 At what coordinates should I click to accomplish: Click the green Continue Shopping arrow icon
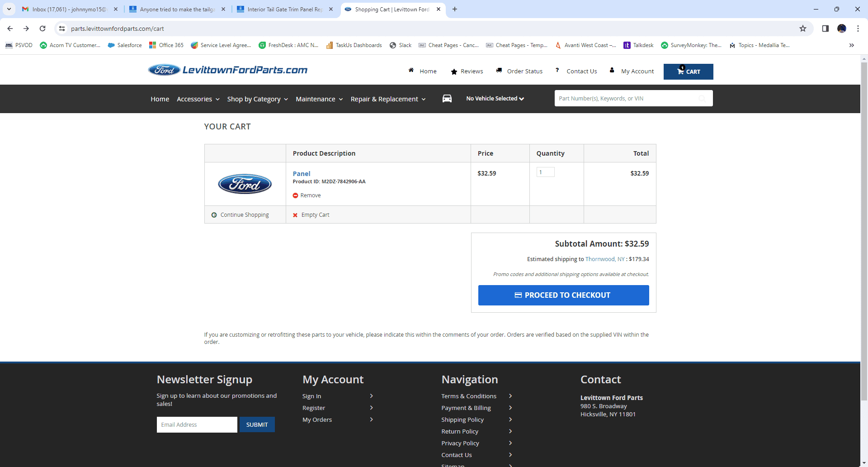tap(214, 215)
